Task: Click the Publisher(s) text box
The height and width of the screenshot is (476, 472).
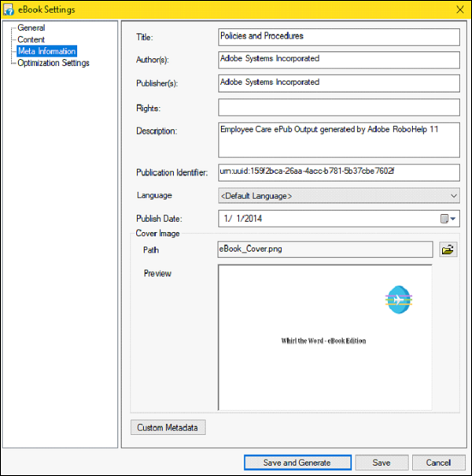Action: (x=338, y=83)
